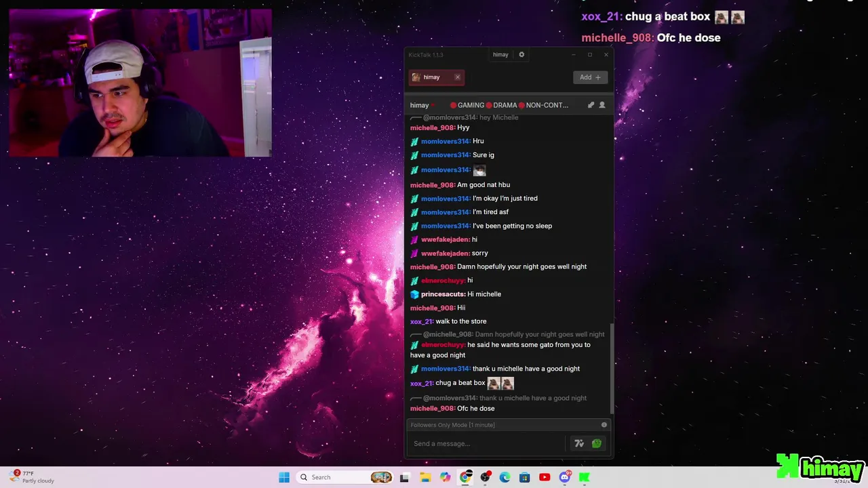Switch to KickTalk green taskbar icon
Screen dimensions: 868x488
coord(584,477)
